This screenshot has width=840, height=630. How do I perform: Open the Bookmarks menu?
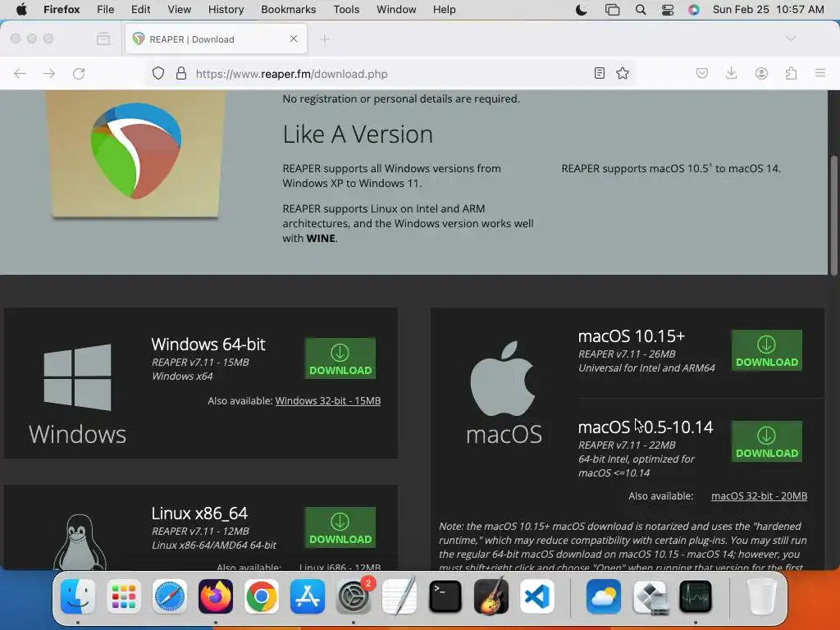coord(288,9)
